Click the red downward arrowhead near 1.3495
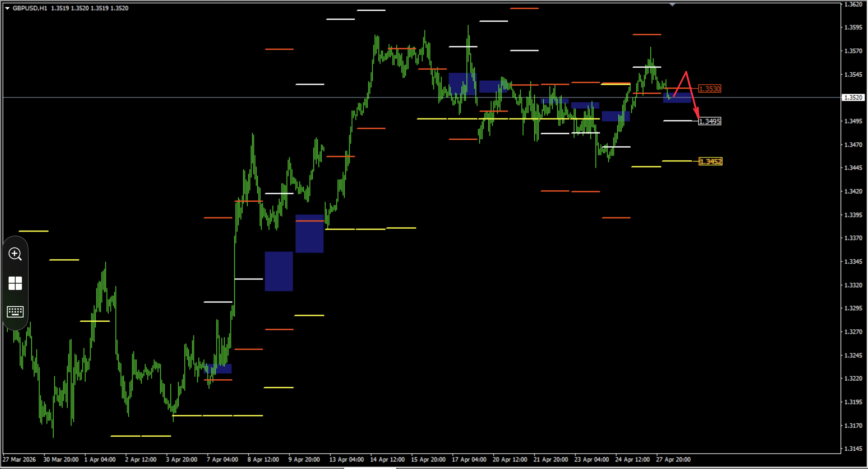This screenshot has height=469, width=868. pyautogui.click(x=697, y=113)
